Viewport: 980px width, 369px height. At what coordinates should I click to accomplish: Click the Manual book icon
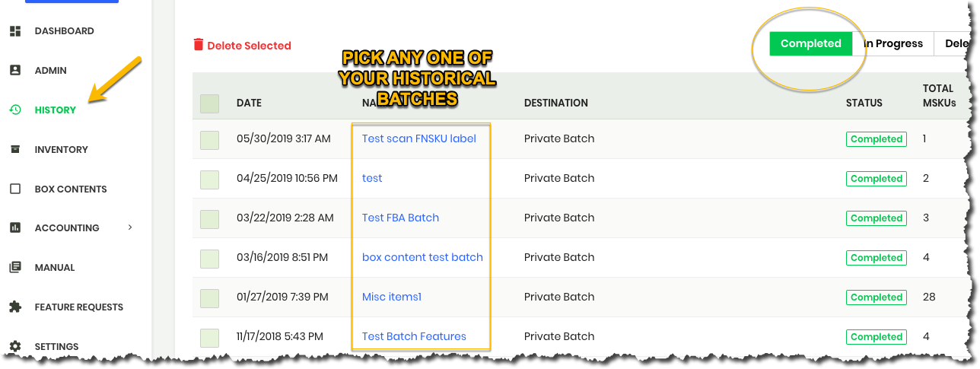tap(14, 267)
